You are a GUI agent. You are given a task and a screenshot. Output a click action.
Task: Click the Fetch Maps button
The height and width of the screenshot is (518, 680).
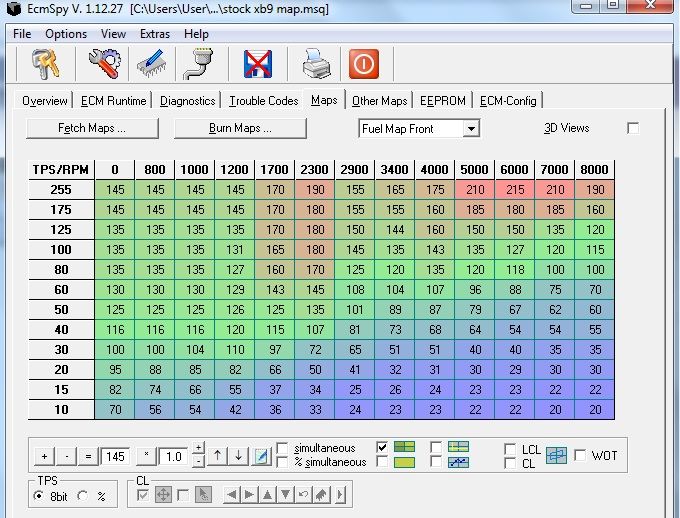[92, 128]
